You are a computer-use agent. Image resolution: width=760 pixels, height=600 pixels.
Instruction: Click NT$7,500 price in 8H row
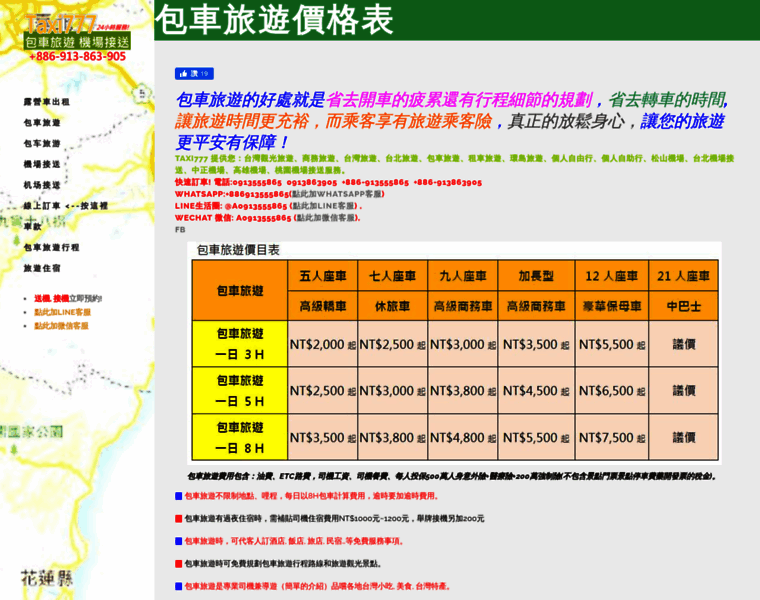coord(612,437)
